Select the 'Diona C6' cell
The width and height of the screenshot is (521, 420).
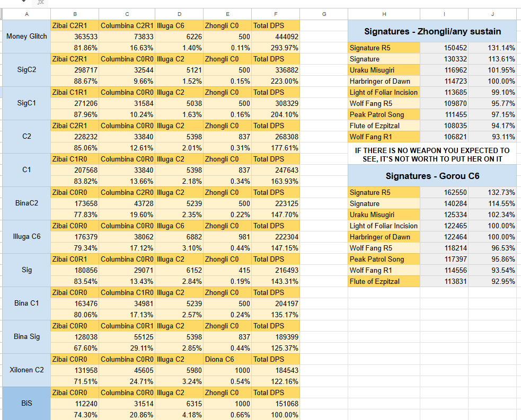click(x=227, y=359)
